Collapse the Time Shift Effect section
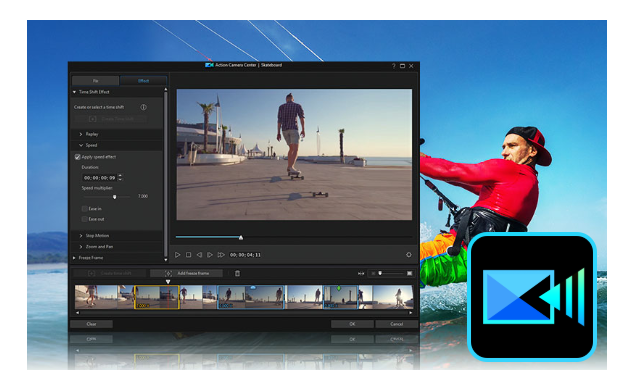This screenshot has height=388, width=635. [75, 92]
